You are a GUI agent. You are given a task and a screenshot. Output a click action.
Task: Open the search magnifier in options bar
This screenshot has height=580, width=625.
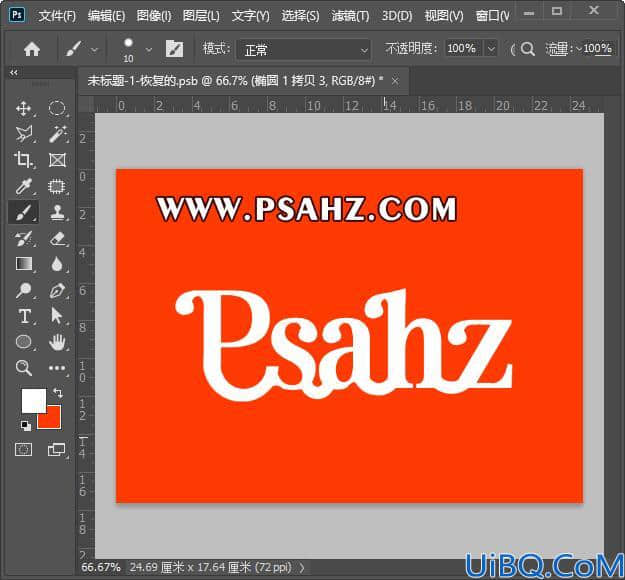[x=528, y=49]
